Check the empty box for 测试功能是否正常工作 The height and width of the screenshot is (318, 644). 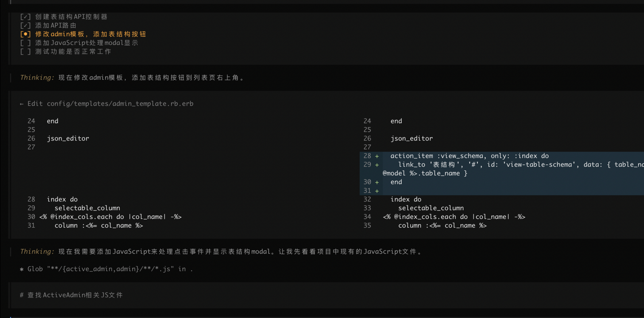coord(25,52)
